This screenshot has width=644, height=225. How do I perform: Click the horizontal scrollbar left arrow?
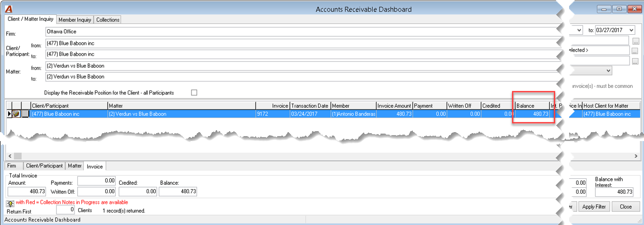coord(10,156)
